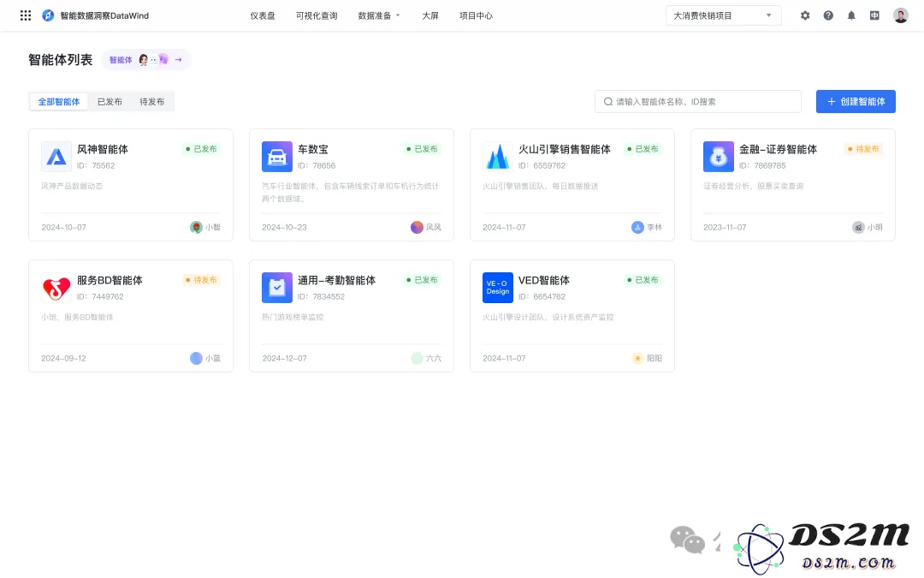Click the 智能体 banner pill
Screen dimensions: 924x578
pyautogui.click(x=146, y=60)
